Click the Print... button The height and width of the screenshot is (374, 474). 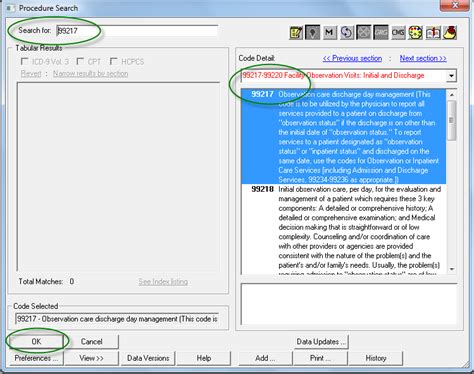(x=320, y=358)
